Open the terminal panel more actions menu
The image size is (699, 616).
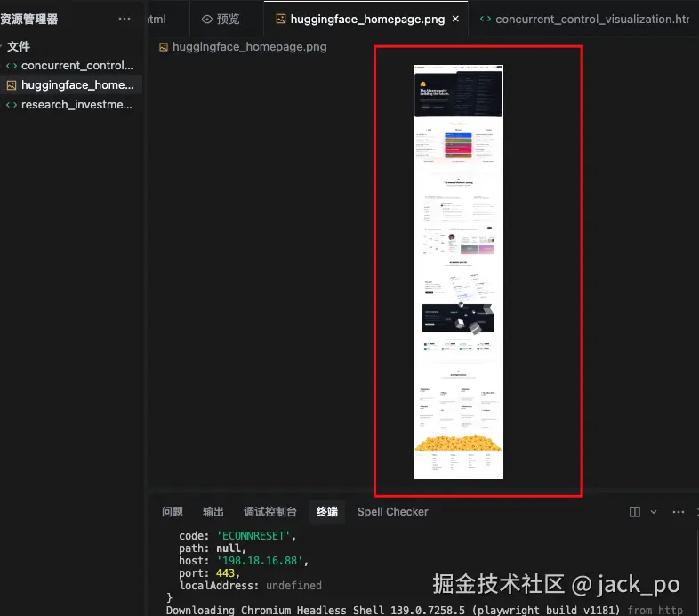(x=678, y=512)
